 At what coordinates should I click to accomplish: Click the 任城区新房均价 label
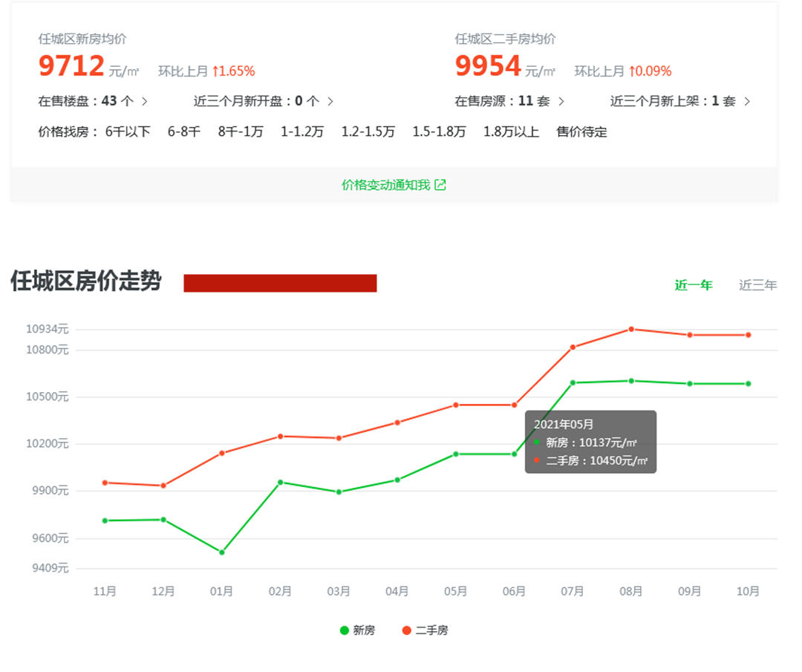(82, 39)
